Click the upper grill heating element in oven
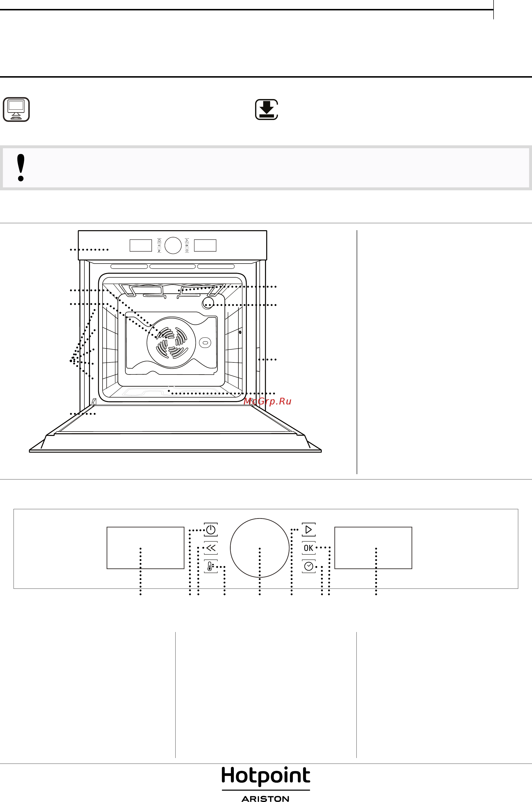The image size is (532, 802). point(172,291)
